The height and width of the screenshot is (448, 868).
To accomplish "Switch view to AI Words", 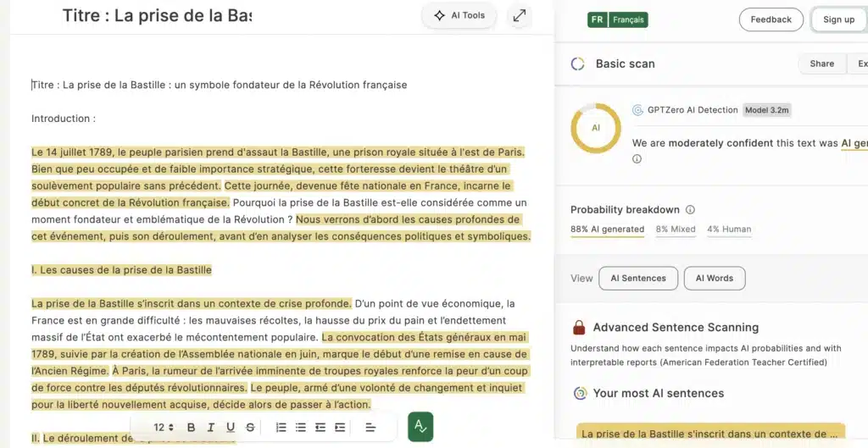I will [x=715, y=279].
